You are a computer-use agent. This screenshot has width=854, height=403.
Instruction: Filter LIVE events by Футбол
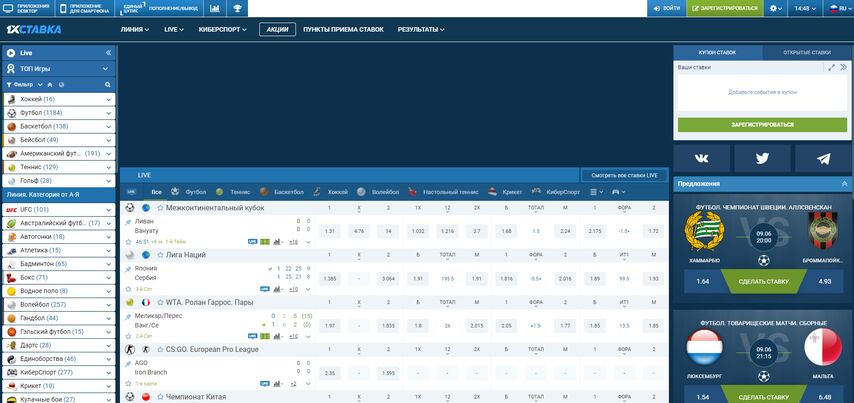point(189,192)
